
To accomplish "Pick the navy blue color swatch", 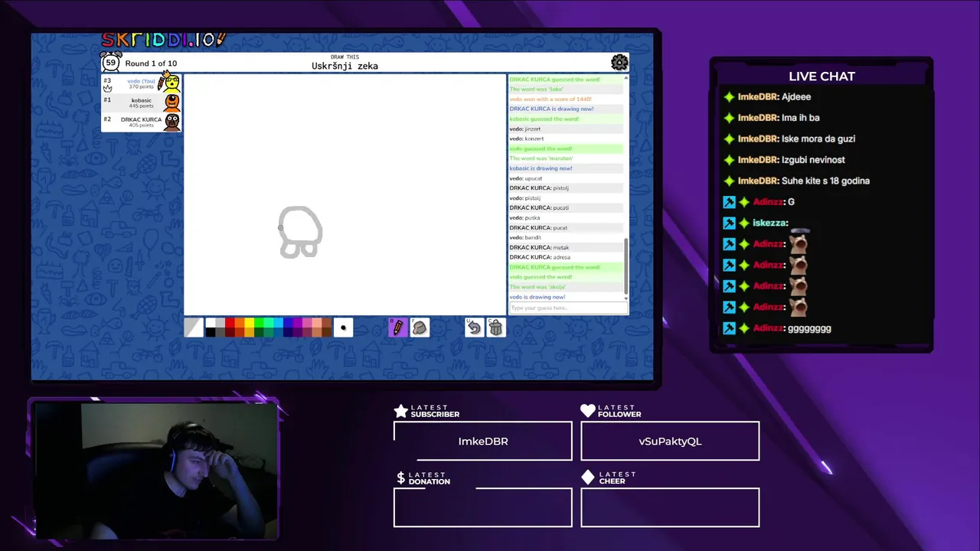I will click(288, 332).
